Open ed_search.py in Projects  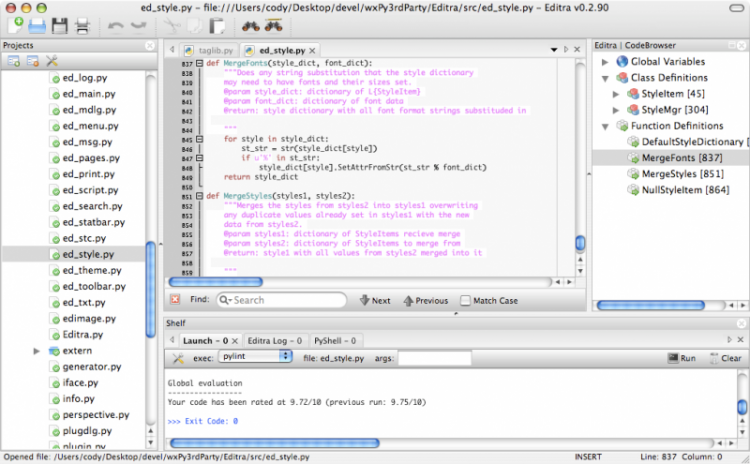point(92,206)
